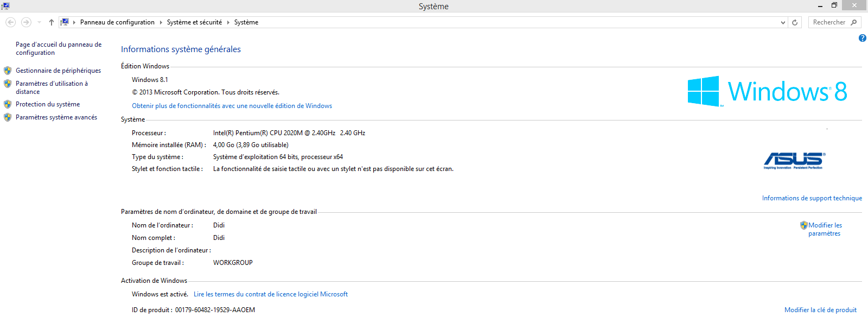Open the recent locations dropdown arrow

tap(39, 22)
